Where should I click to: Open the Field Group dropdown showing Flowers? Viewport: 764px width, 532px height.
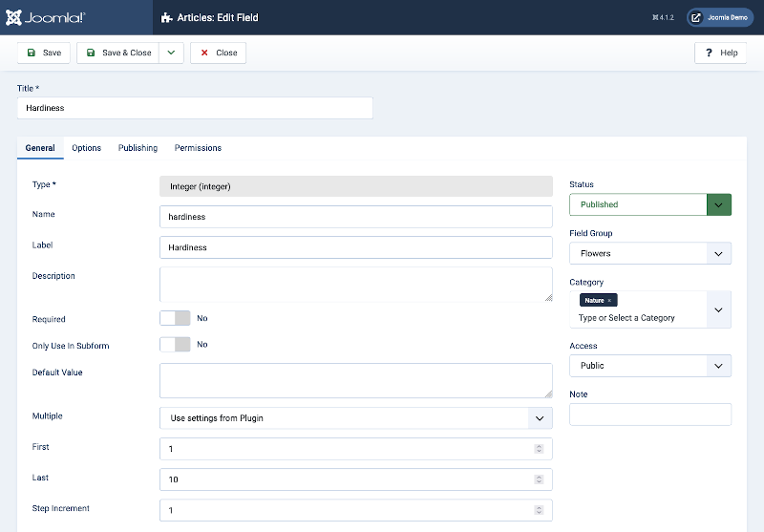coord(650,253)
